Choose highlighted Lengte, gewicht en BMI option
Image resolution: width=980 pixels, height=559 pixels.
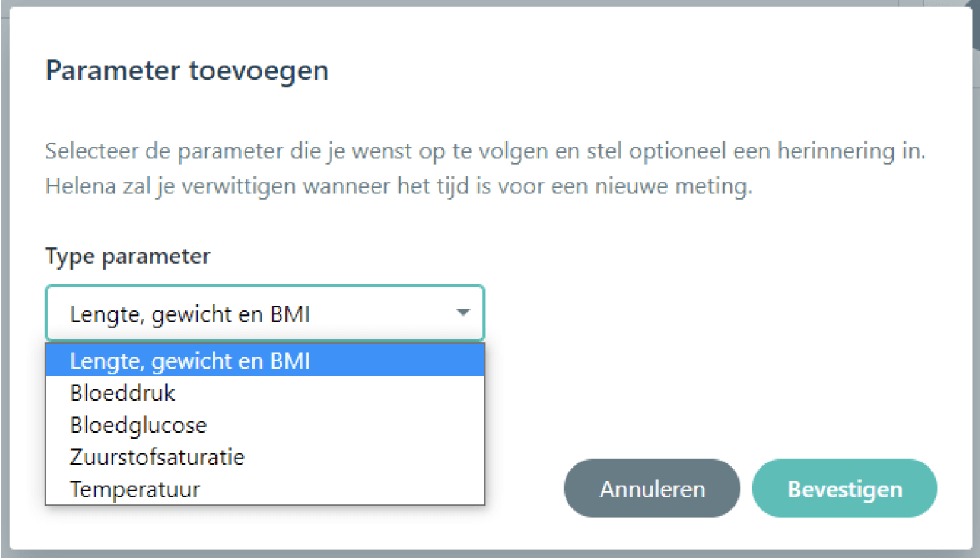point(265,361)
